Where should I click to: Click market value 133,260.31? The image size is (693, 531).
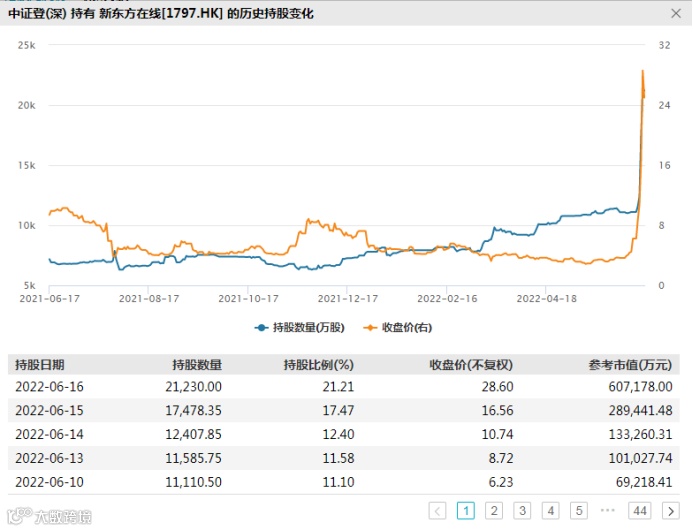[x=640, y=435]
